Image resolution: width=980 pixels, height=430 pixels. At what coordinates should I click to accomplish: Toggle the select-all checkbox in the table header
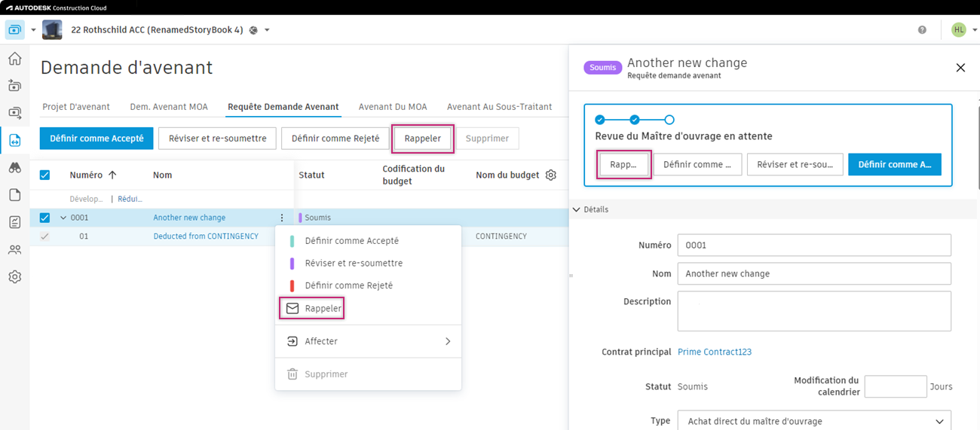[x=44, y=175]
